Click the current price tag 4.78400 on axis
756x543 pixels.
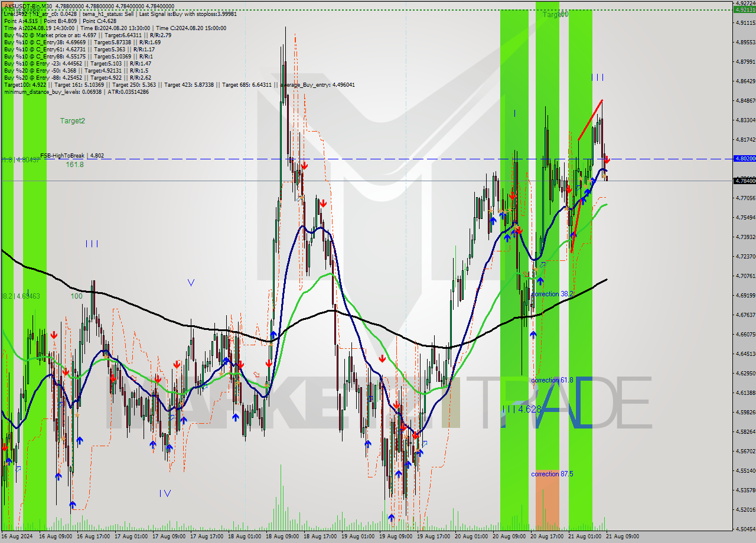[x=744, y=181]
